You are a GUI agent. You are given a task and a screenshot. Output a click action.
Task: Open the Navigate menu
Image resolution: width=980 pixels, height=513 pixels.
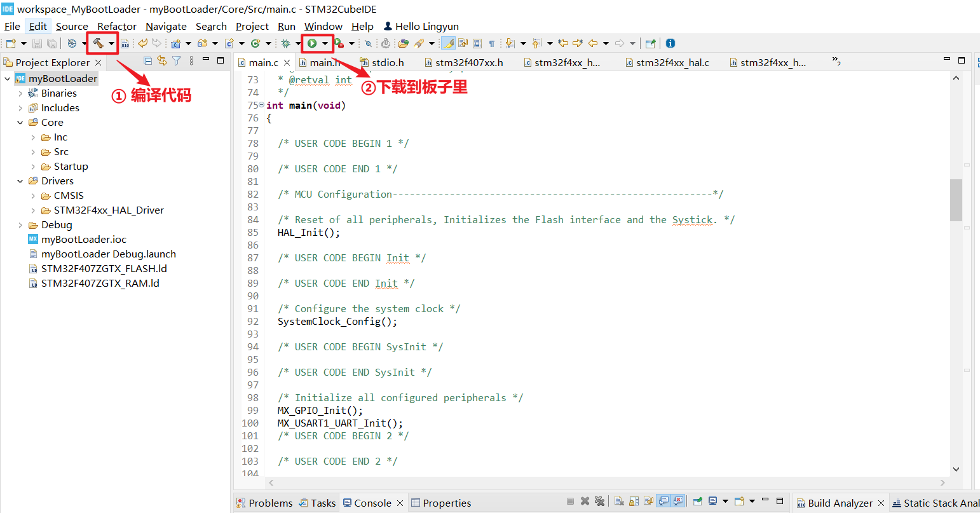[166, 26]
